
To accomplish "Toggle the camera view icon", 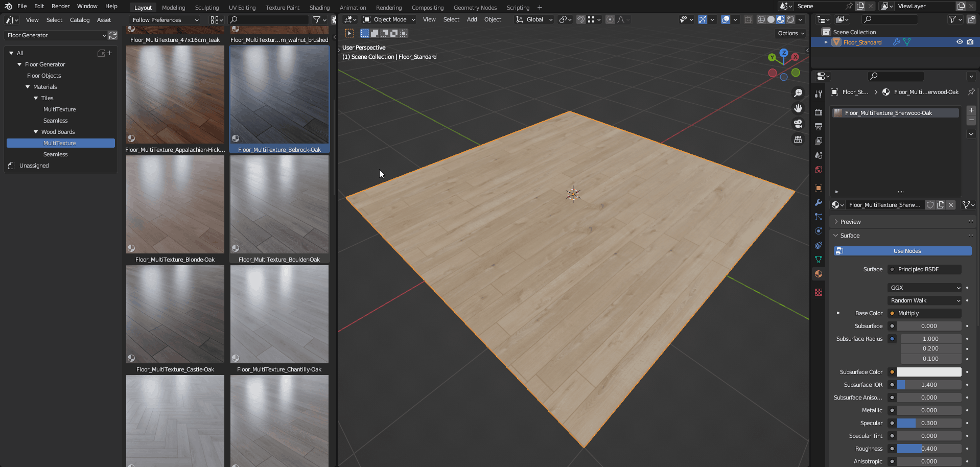I will click(798, 124).
